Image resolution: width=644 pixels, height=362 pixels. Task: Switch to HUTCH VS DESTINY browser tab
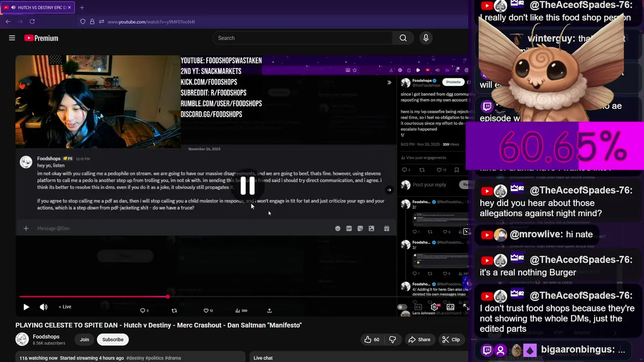[x=38, y=8]
